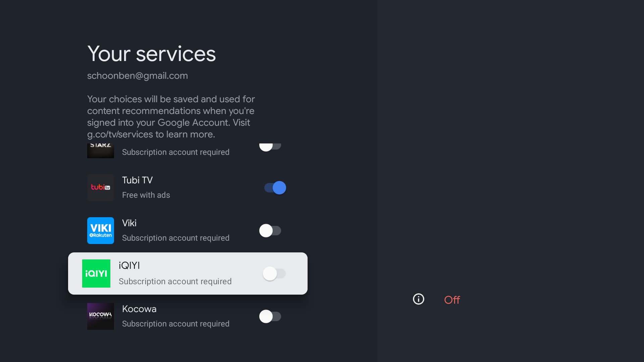
Task: Click the iQIYI app logo
Action: coord(96,273)
